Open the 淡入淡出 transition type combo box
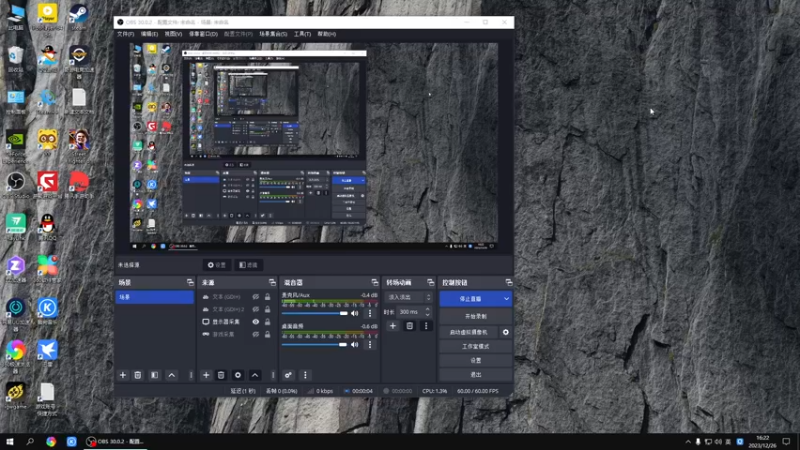 409,297
